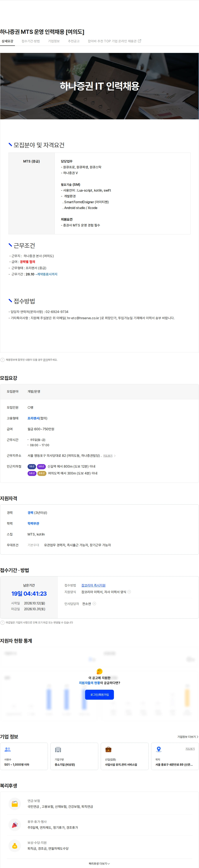
Task: Expand plus icon next to 자사 이력서 양식
Action: [129, 592]
